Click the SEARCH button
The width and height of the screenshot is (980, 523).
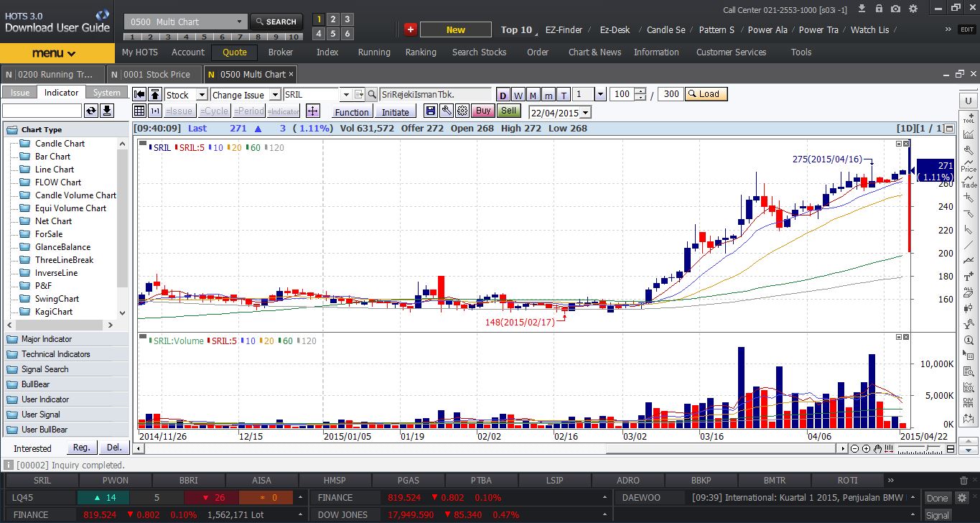276,22
